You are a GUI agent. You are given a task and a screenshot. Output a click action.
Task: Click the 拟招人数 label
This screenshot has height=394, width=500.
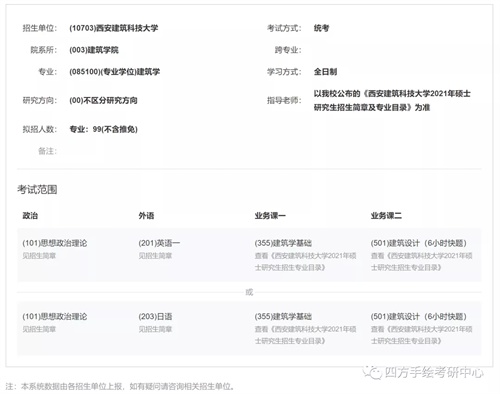coord(40,129)
